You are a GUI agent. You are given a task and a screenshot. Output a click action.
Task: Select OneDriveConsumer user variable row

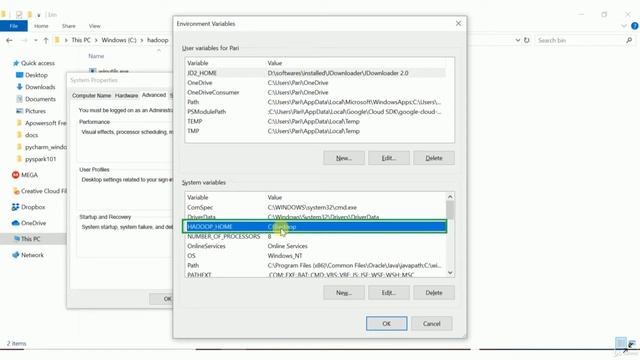tap(315, 93)
